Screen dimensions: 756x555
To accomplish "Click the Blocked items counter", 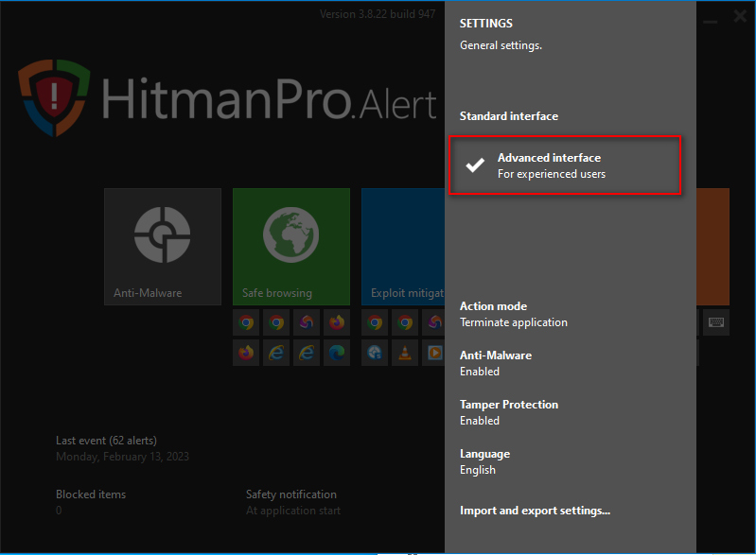I will tap(91, 502).
